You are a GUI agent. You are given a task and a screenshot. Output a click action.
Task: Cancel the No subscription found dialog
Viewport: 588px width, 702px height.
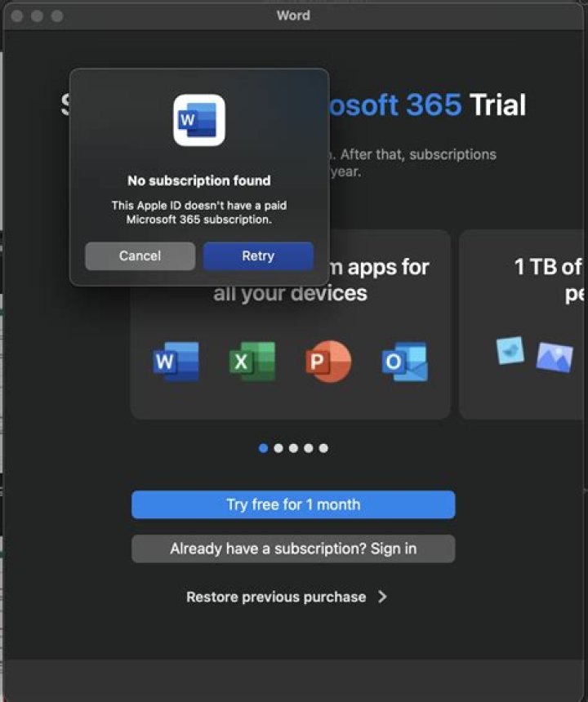(x=140, y=256)
